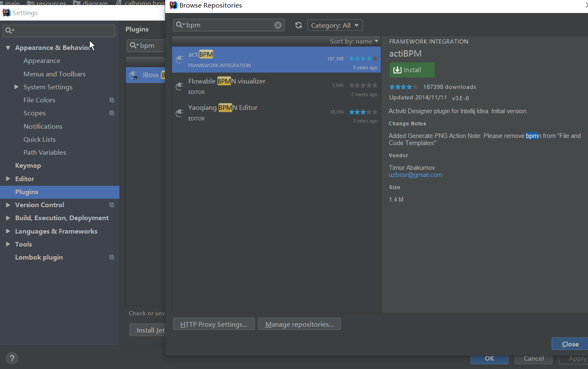
Task: Click the Lombok plugin project-level icon
Action: pyautogui.click(x=112, y=257)
